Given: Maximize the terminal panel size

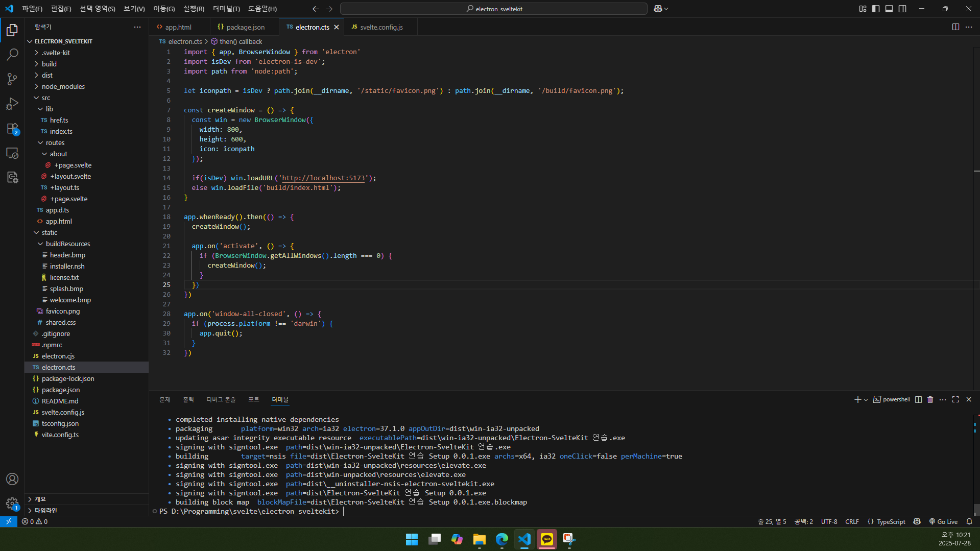Looking at the screenshot, I should (x=955, y=399).
